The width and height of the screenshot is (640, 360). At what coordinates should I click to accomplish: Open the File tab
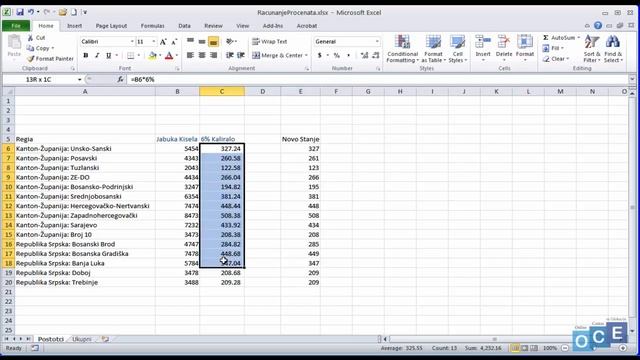16,26
